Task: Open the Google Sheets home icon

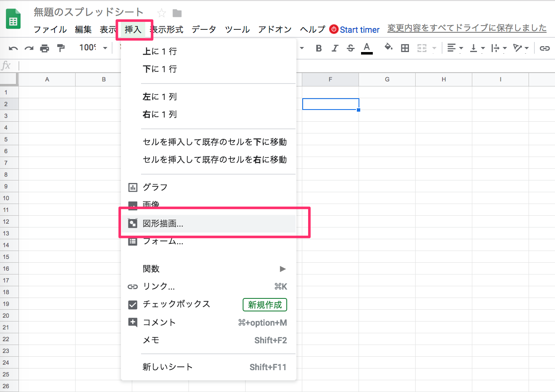Action: (13, 19)
